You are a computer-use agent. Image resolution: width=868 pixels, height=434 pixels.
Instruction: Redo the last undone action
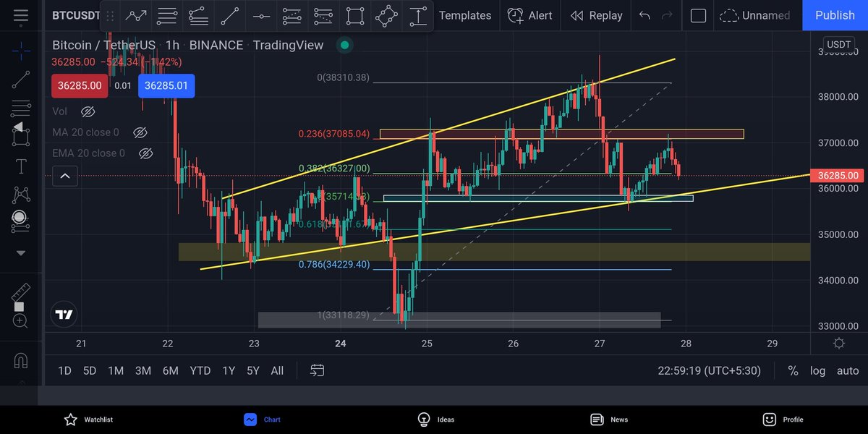(x=667, y=15)
